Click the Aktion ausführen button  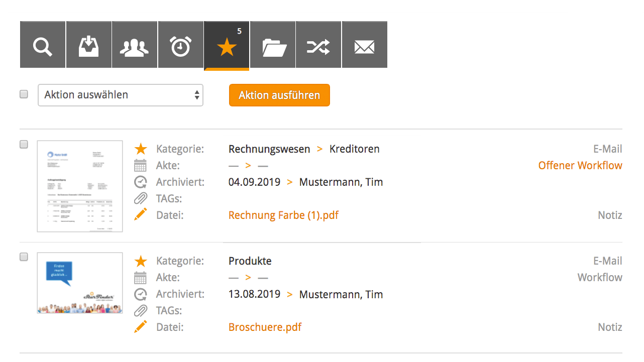pos(279,95)
